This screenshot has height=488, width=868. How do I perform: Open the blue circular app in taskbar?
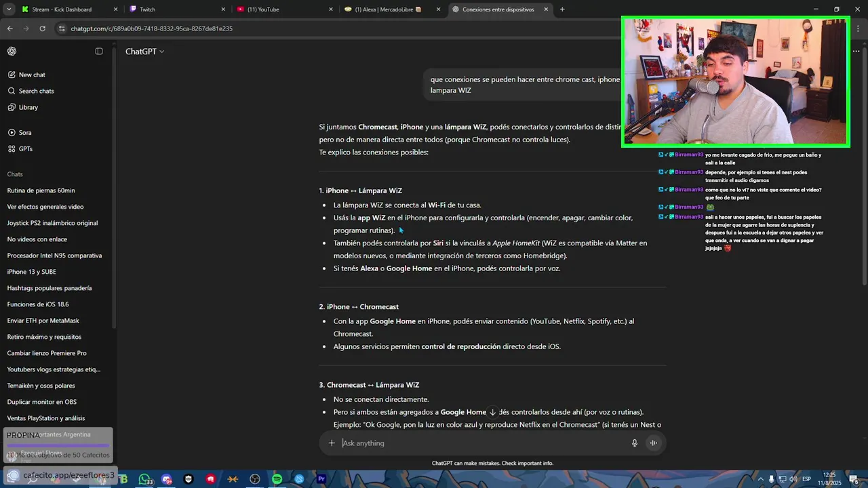tap(299, 479)
